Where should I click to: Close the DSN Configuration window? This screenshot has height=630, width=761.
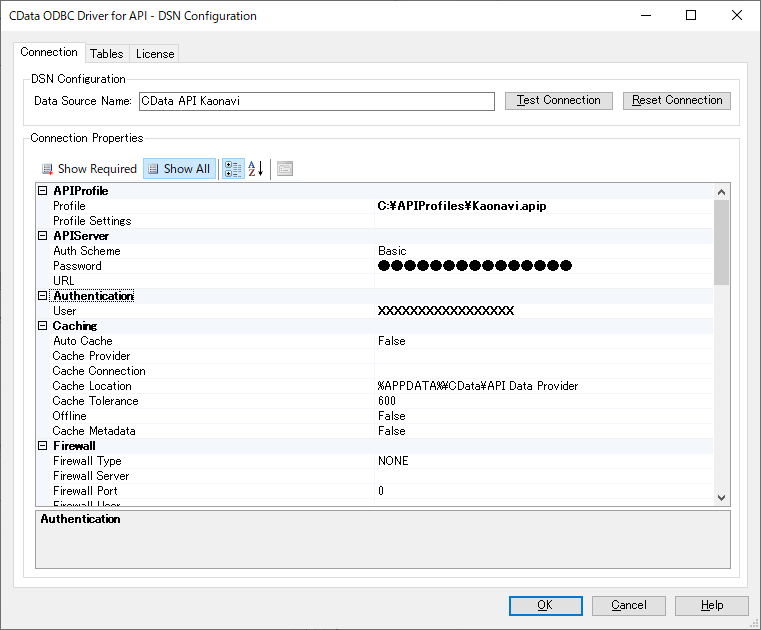click(737, 16)
